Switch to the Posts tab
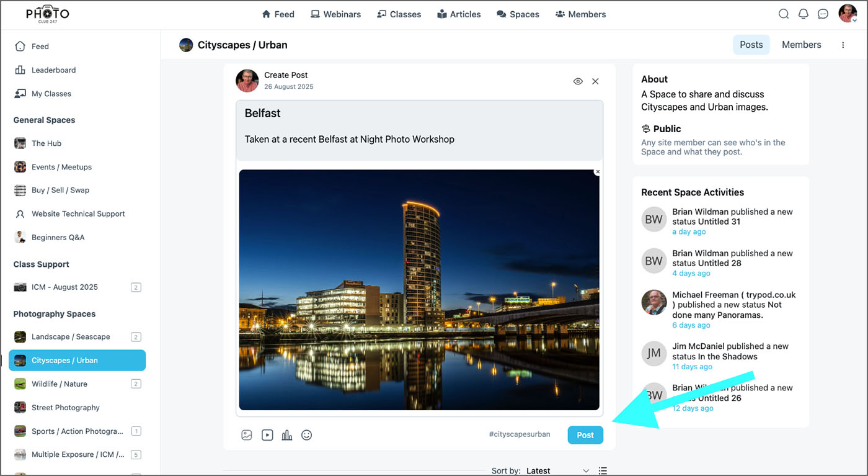 (x=751, y=45)
